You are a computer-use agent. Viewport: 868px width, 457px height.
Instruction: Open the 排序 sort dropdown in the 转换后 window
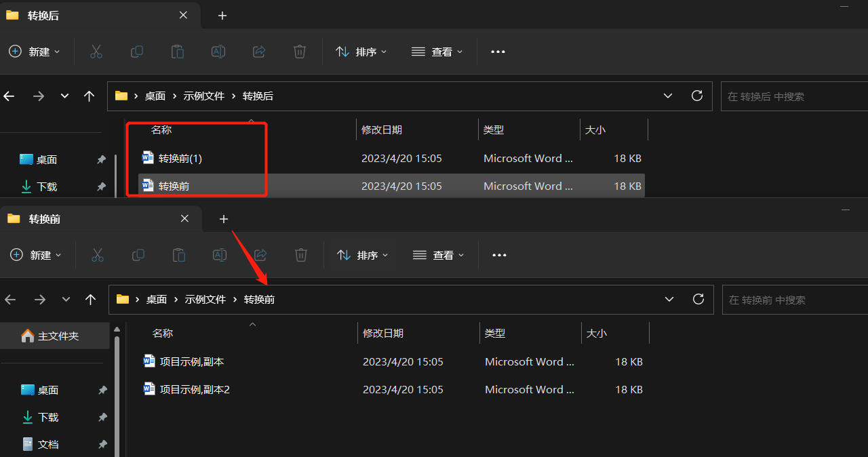[362, 52]
